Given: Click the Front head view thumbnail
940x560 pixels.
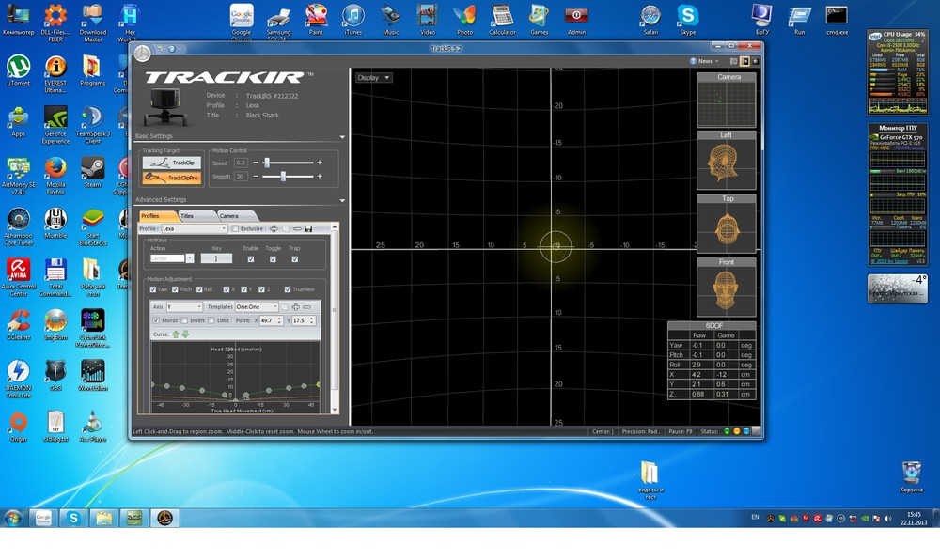Looking at the screenshot, I should pos(726,288).
